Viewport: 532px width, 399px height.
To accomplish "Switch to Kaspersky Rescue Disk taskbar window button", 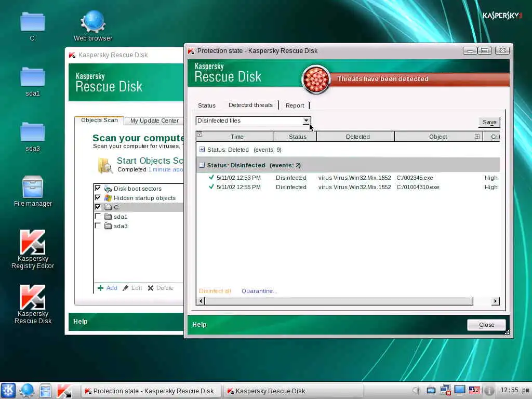I will [292, 391].
